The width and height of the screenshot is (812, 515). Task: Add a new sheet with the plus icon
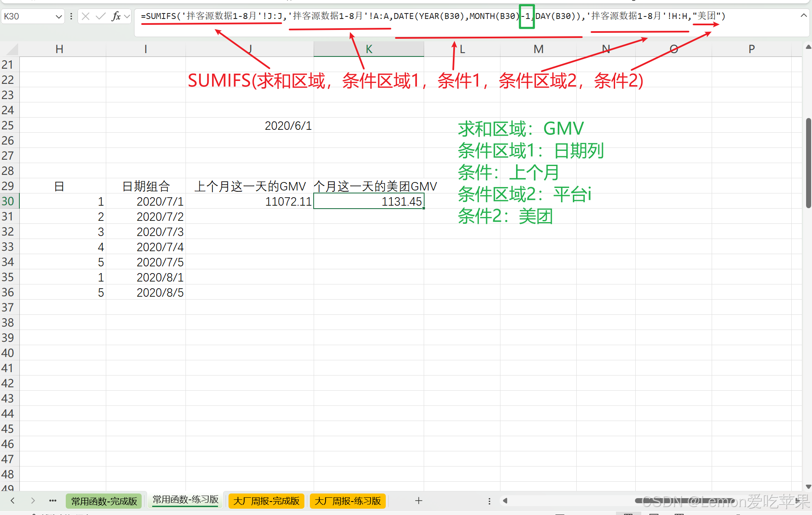[x=419, y=501]
